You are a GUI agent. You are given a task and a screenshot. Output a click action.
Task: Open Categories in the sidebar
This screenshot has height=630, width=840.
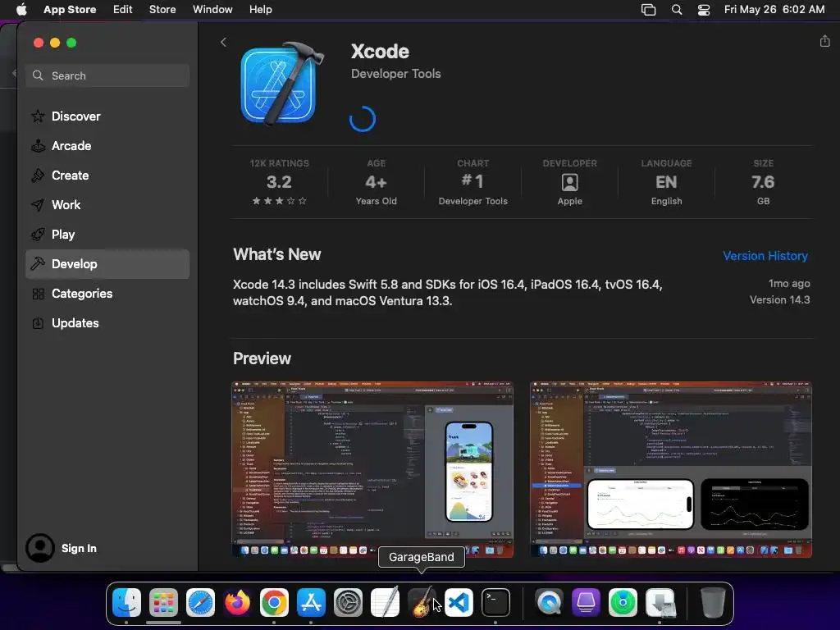[x=107, y=294]
